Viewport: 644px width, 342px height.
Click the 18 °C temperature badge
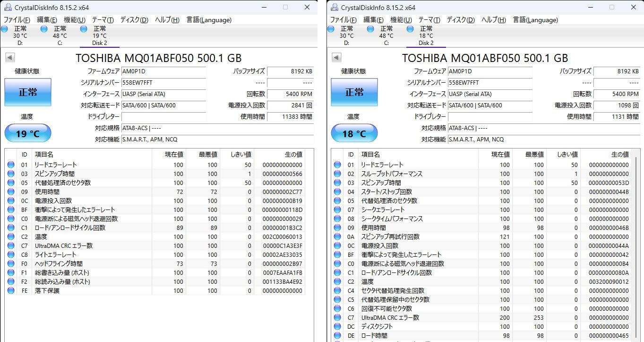click(x=354, y=133)
